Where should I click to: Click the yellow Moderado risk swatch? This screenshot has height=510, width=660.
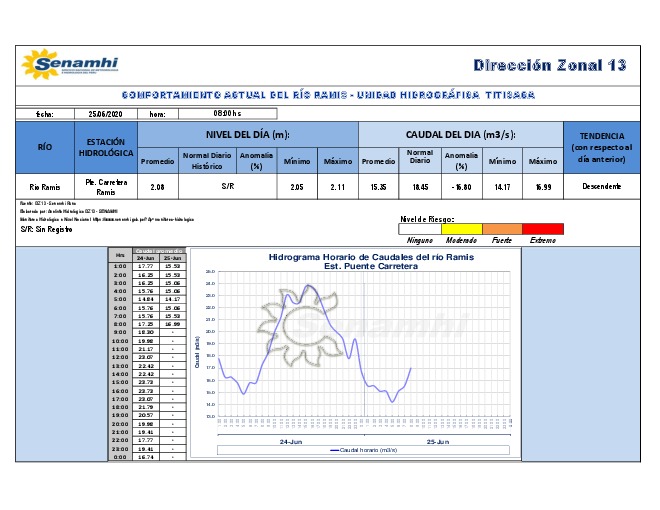point(462,229)
